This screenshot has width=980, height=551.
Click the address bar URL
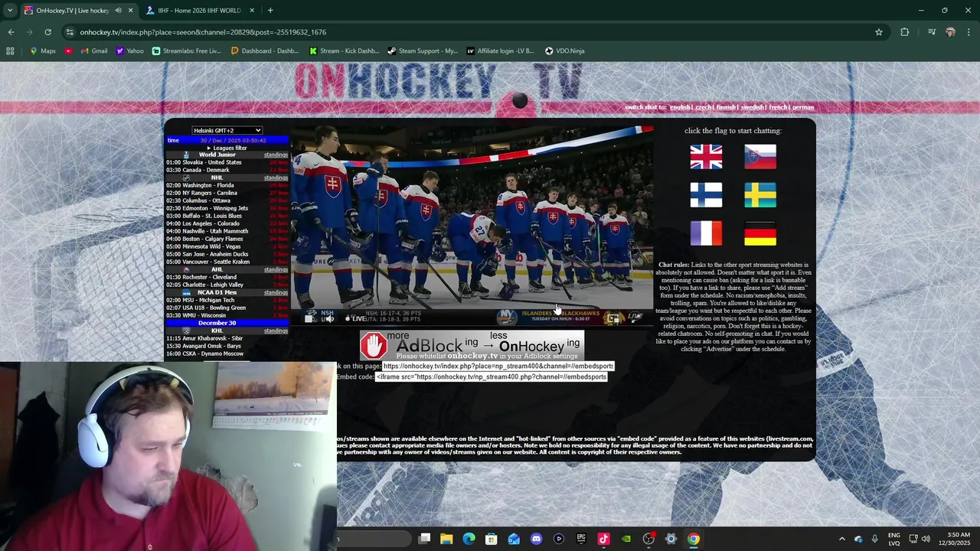203,32
